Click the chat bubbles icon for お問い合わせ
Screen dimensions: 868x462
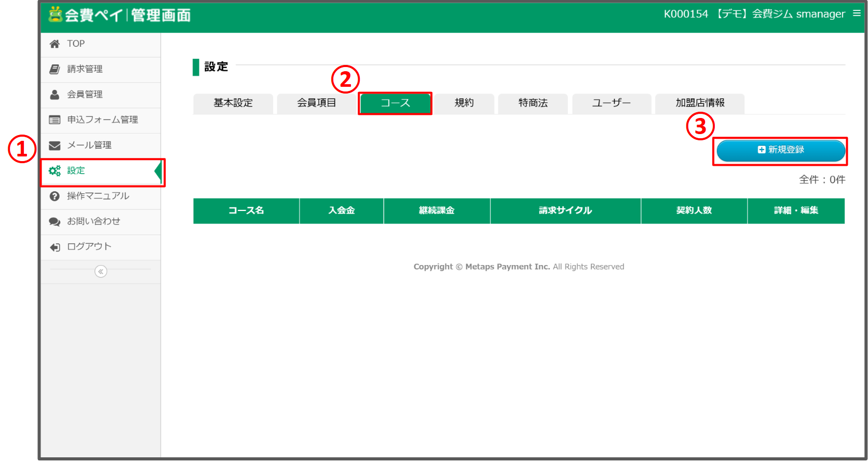tap(55, 222)
